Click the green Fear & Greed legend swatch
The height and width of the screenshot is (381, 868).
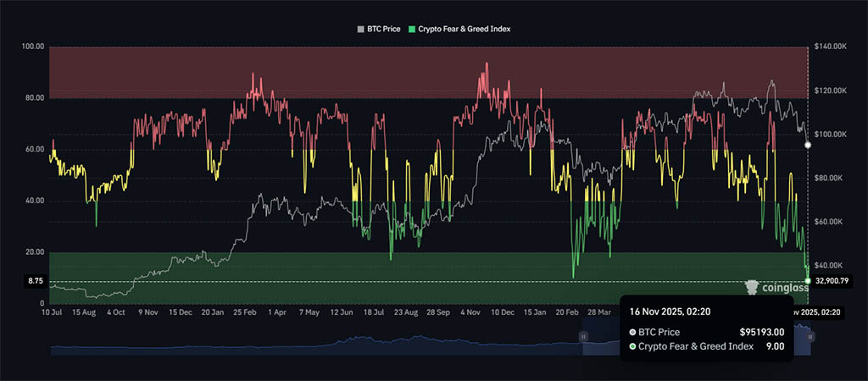tap(411, 29)
